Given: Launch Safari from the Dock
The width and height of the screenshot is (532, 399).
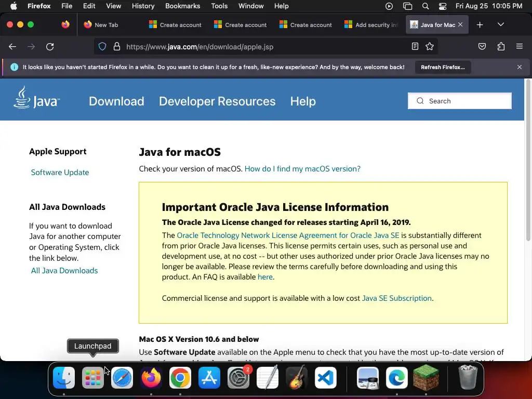Looking at the screenshot, I should tap(122, 378).
